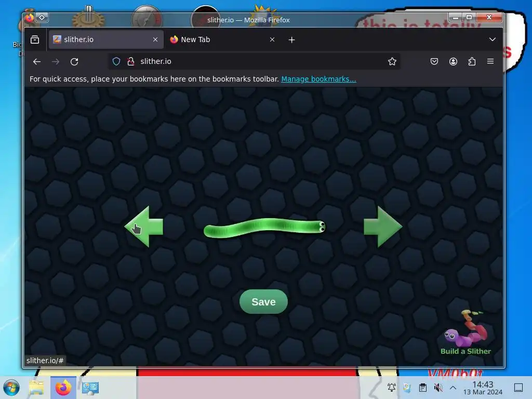Open a new tab with plus
Screen dimensions: 532x399
pyautogui.click(x=292, y=40)
